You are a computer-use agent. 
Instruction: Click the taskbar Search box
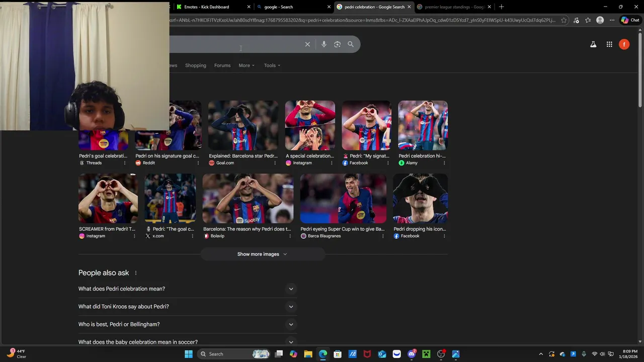click(234, 354)
